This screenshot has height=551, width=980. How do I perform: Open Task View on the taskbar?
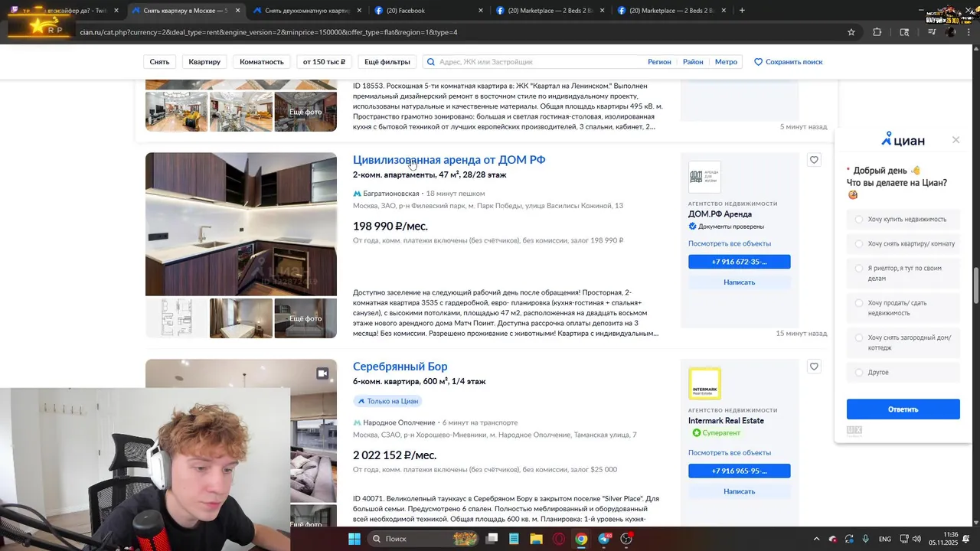pos(492,539)
